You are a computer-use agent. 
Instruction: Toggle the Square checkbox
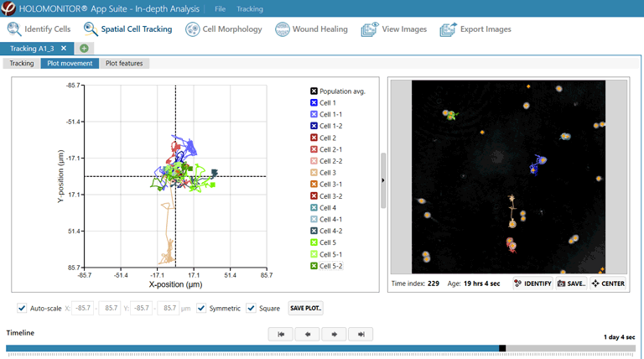point(251,308)
